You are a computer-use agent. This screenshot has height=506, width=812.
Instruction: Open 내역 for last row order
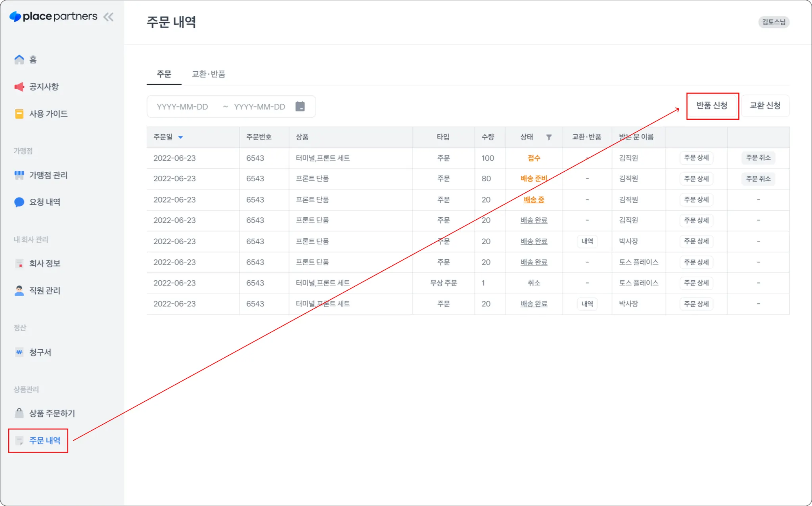pyautogui.click(x=587, y=304)
